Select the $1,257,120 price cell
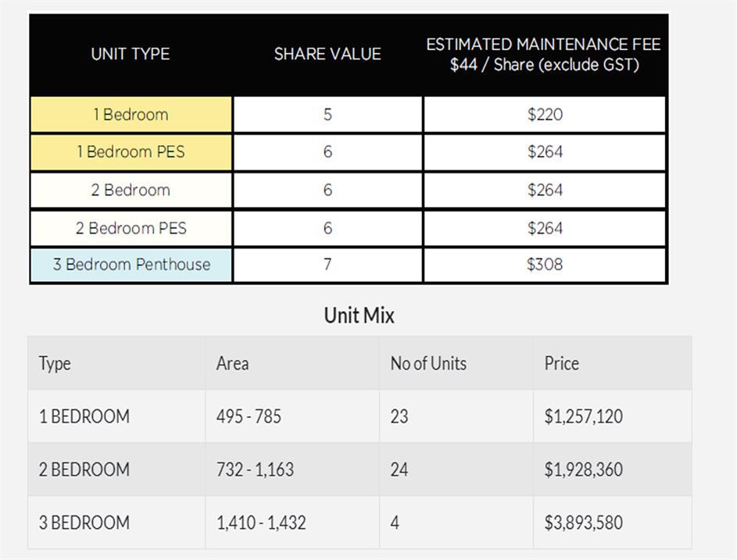This screenshot has height=560, width=737. click(584, 416)
